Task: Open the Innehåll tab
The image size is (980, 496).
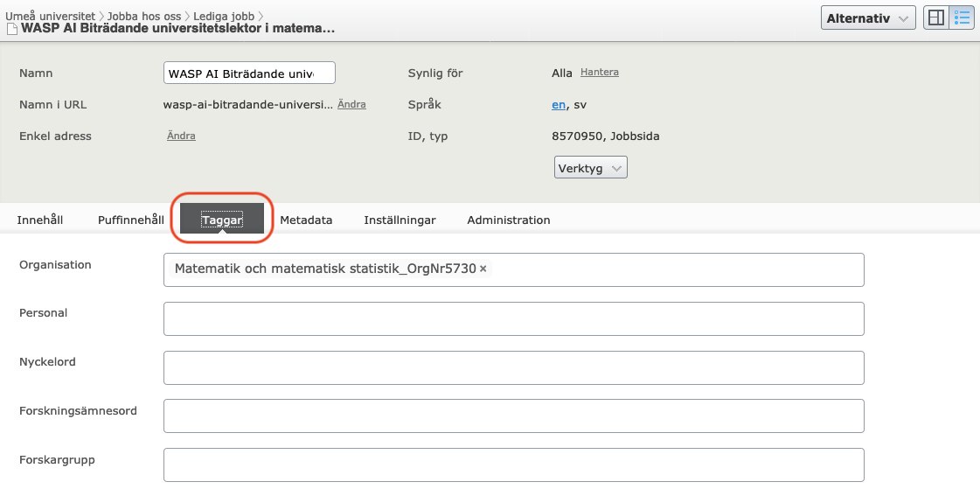Action: 40,220
